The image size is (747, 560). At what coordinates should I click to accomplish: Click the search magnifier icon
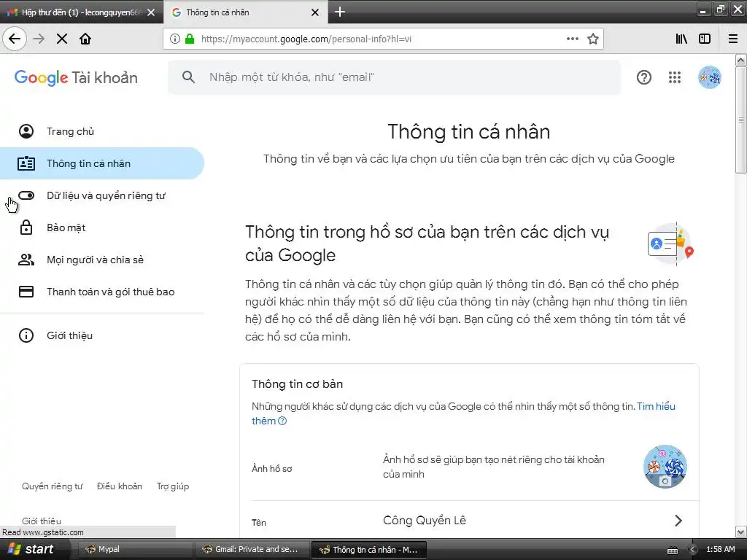pyautogui.click(x=189, y=77)
